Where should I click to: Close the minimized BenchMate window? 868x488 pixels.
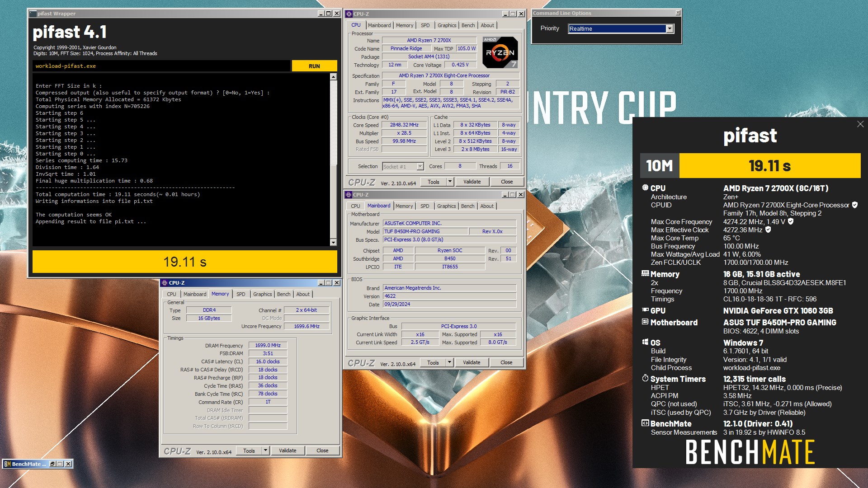pyautogui.click(x=68, y=464)
